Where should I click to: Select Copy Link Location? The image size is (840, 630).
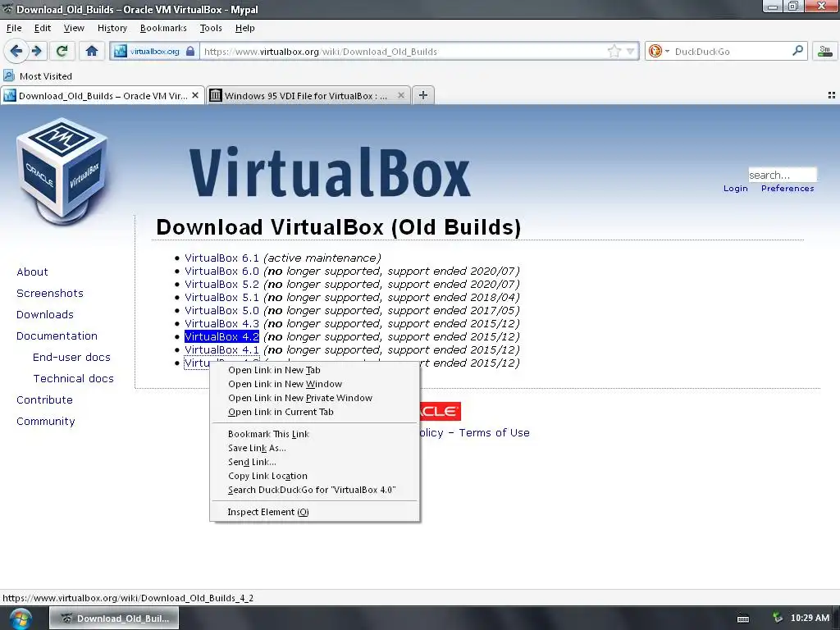[x=314, y=476]
